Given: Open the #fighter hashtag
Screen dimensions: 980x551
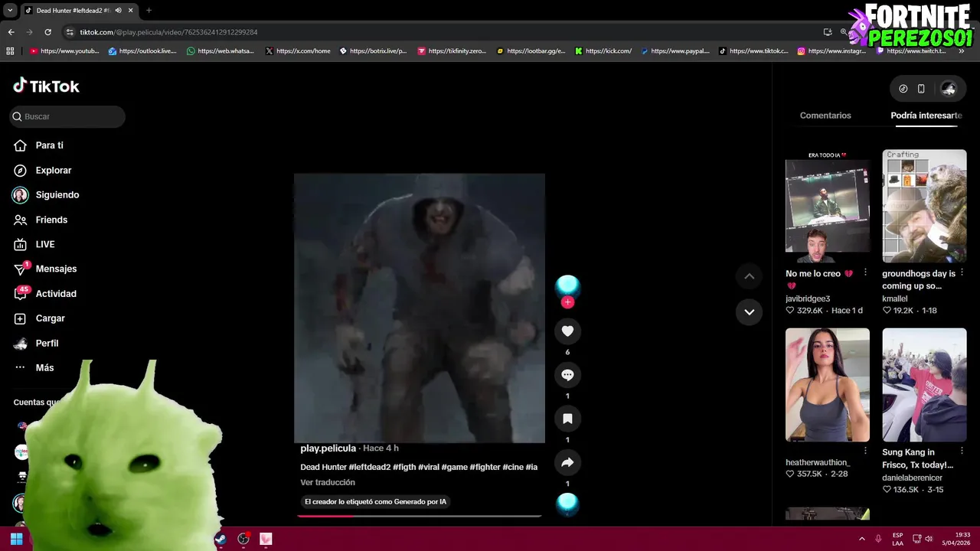Looking at the screenshot, I should (485, 468).
